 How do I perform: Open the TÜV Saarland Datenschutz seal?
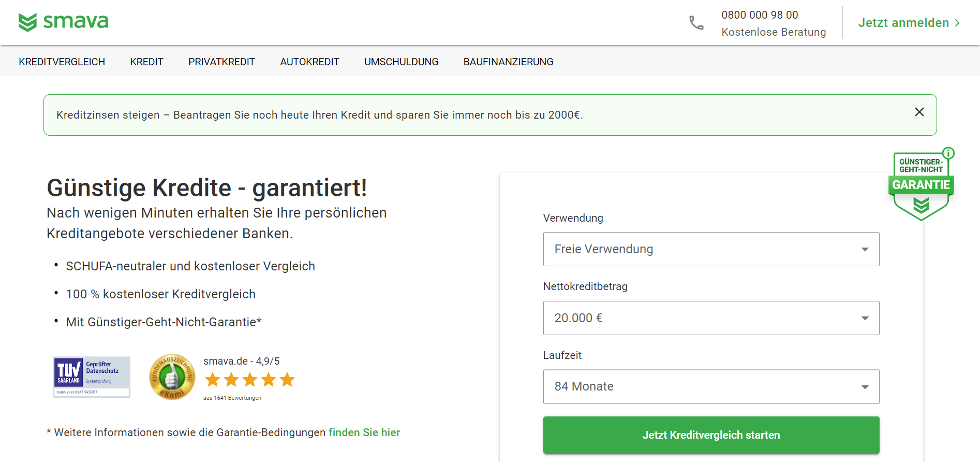click(92, 377)
